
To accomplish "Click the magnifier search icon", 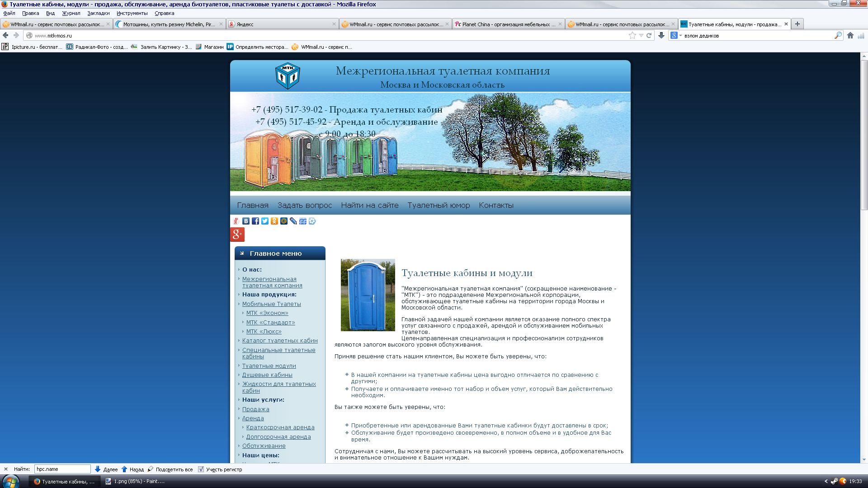I will [x=838, y=35].
